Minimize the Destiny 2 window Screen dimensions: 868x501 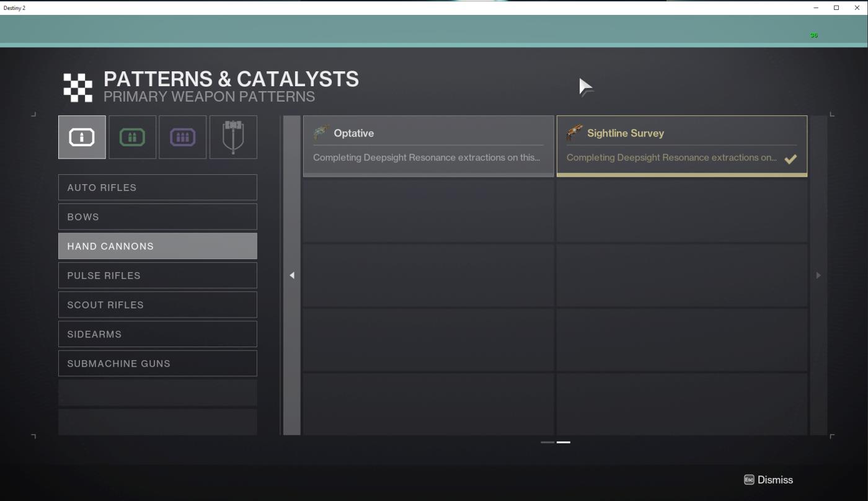[815, 7]
